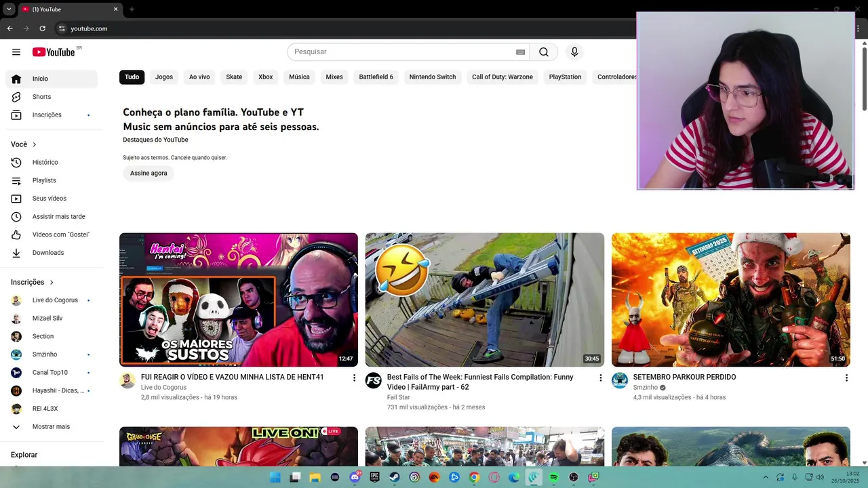
Task: Select the Xbox filter chip
Action: point(266,77)
